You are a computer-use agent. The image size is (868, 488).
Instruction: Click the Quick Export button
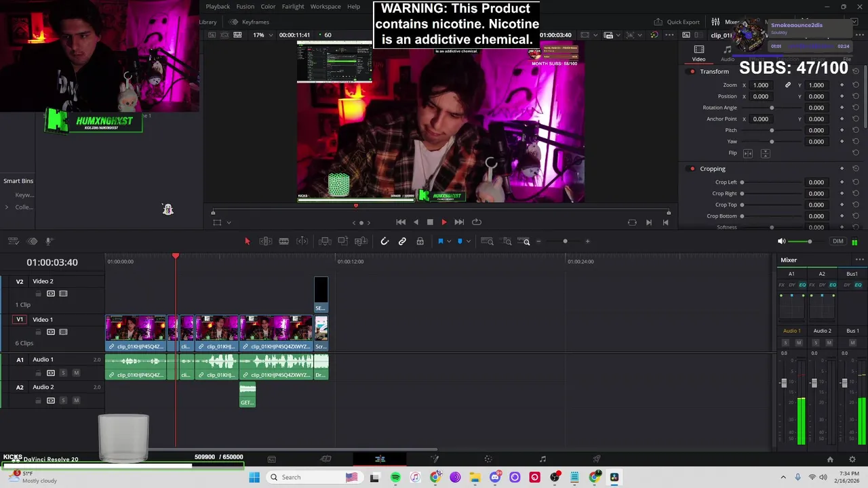point(677,22)
